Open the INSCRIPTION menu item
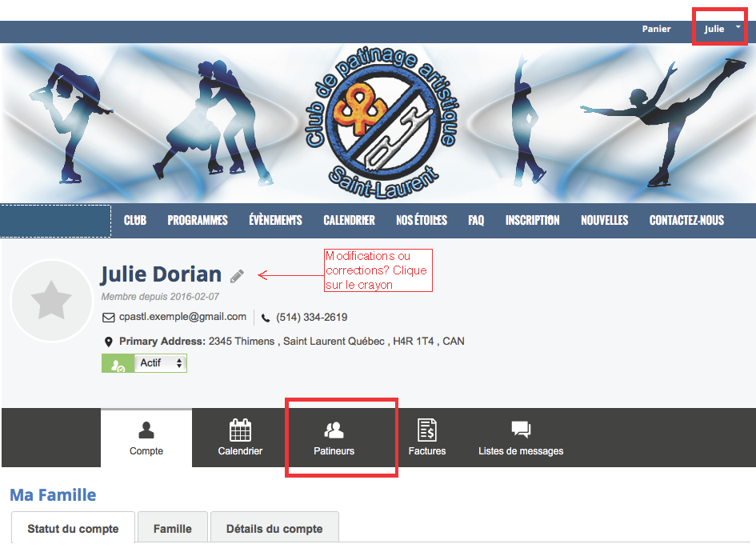The width and height of the screenshot is (756, 552). (532, 220)
